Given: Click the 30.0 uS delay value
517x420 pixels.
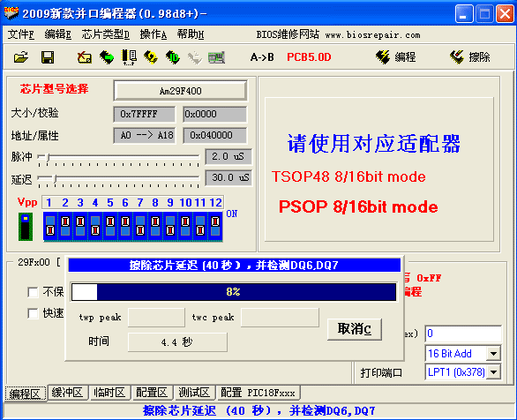Looking at the screenshot, I should [229, 178].
